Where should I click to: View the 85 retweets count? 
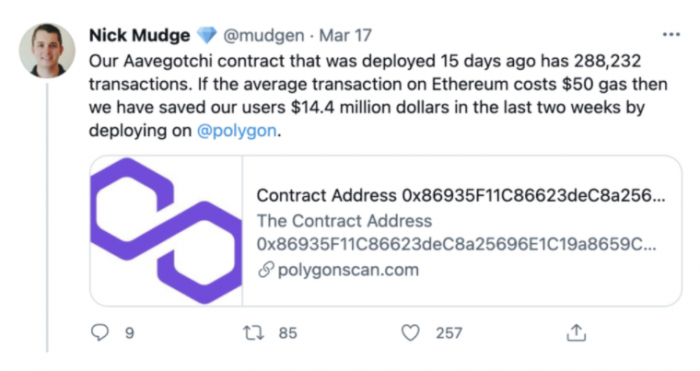tap(288, 333)
